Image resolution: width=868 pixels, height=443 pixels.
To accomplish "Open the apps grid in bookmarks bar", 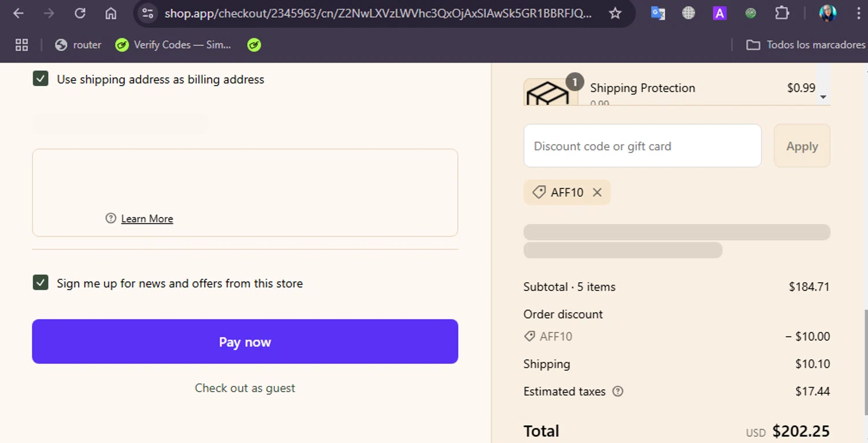I will pos(21,45).
